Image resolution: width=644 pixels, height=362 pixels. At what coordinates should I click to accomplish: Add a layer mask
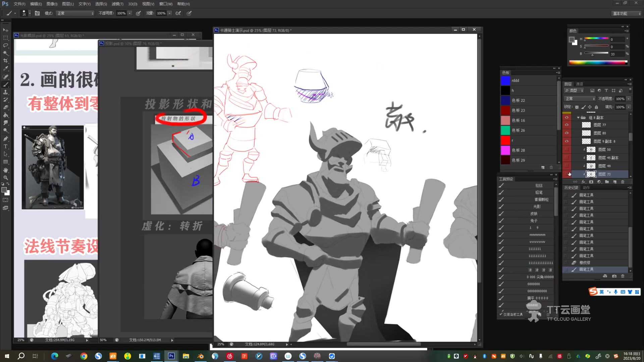(x=591, y=182)
